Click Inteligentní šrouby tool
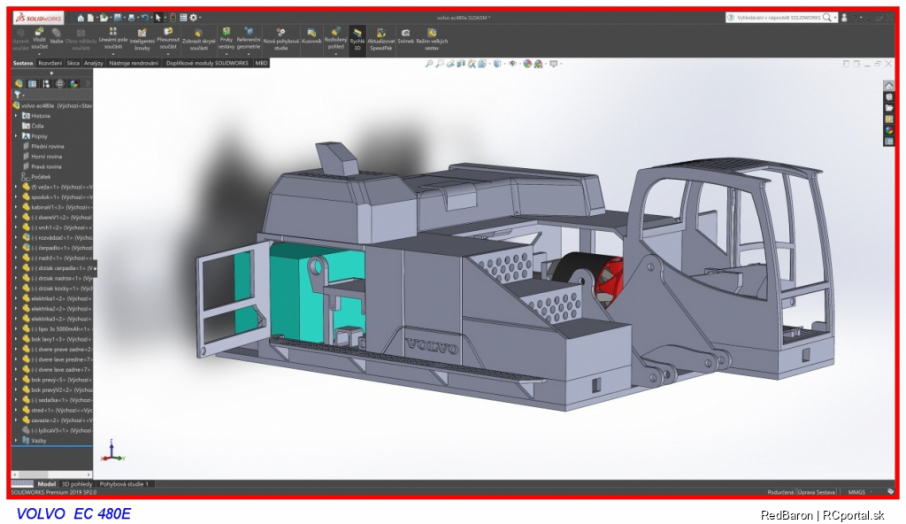The image size is (906, 524). click(x=142, y=39)
